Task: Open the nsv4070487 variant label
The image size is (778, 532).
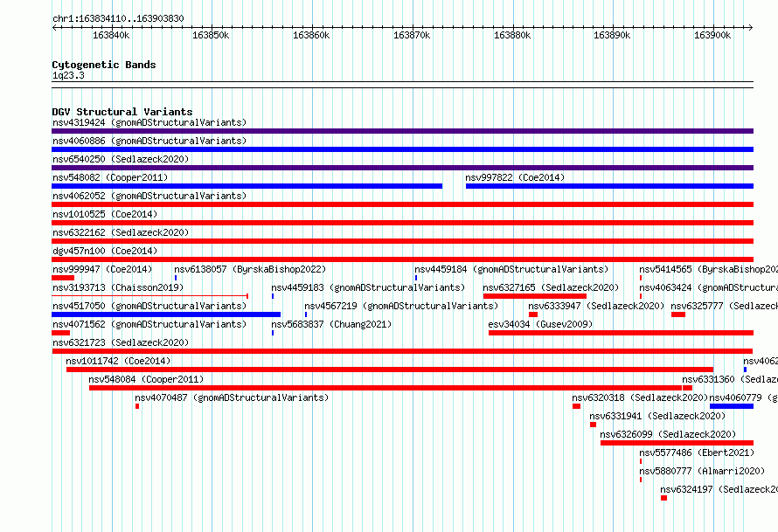Action: click(x=232, y=397)
